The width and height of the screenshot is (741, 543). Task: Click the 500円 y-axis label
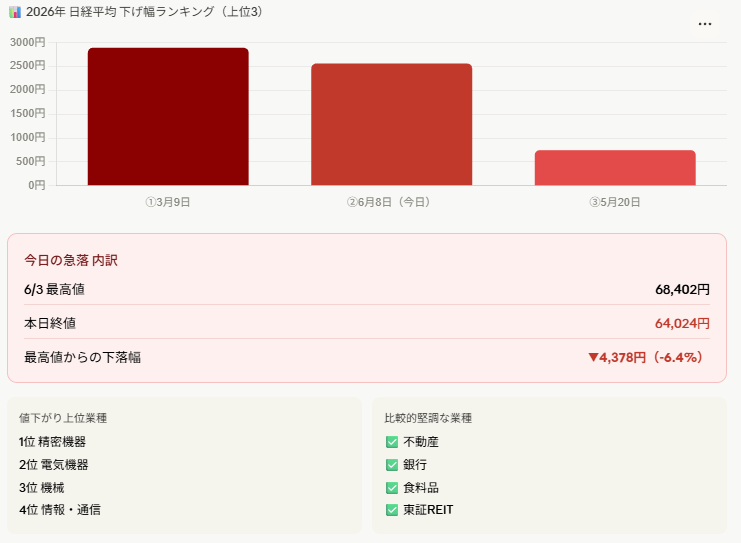click(30, 161)
